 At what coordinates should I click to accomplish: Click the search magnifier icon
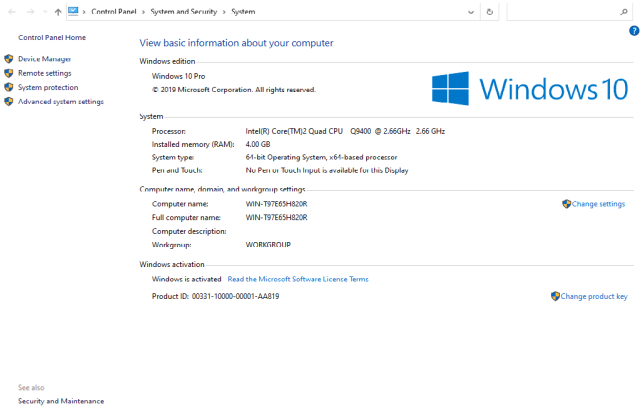point(622,11)
